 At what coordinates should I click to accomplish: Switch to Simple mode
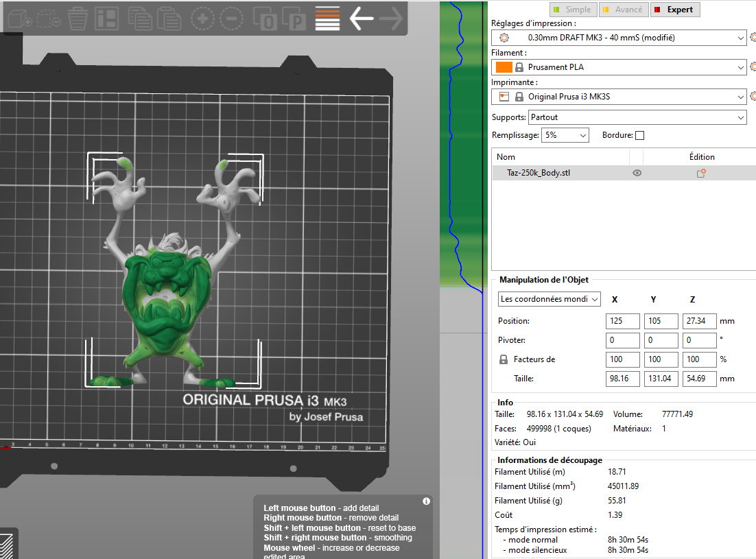(572, 10)
